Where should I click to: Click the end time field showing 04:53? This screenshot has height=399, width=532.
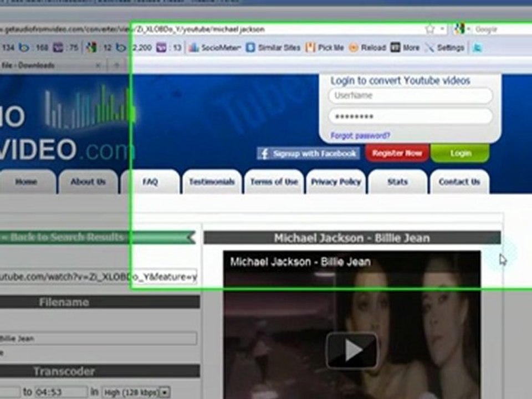61,392
